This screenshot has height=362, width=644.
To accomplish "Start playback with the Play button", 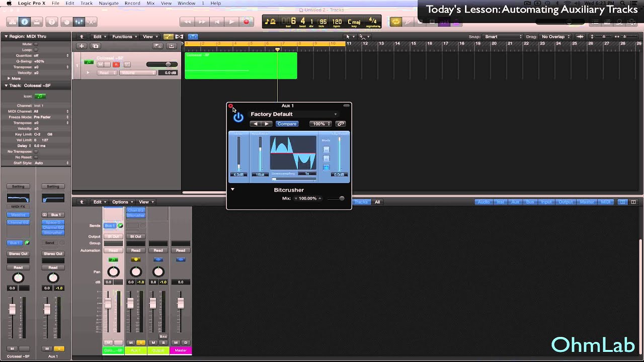I will (231, 22).
